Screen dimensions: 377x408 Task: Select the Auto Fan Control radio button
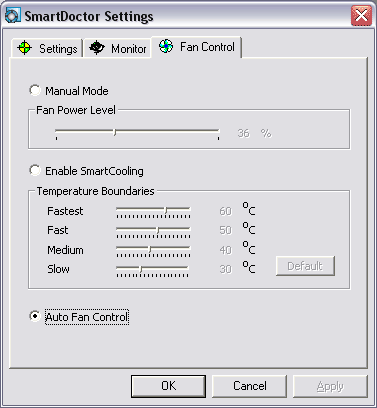coord(35,316)
